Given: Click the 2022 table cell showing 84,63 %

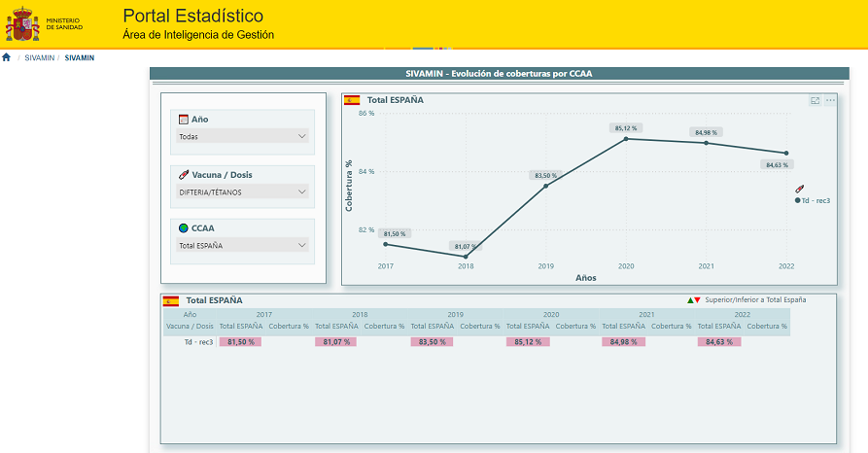Looking at the screenshot, I should click(x=718, y=342).
